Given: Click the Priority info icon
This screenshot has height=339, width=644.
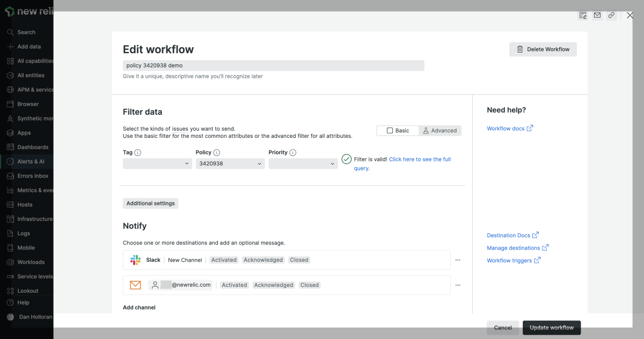Looking at the screenshot, I should click(293, 153).
